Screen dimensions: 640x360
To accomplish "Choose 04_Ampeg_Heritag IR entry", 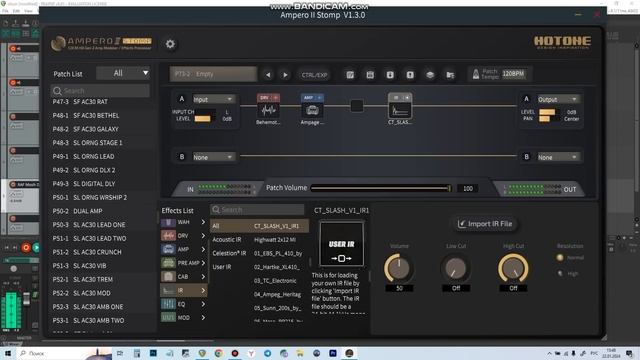I will tap(278, 294).
